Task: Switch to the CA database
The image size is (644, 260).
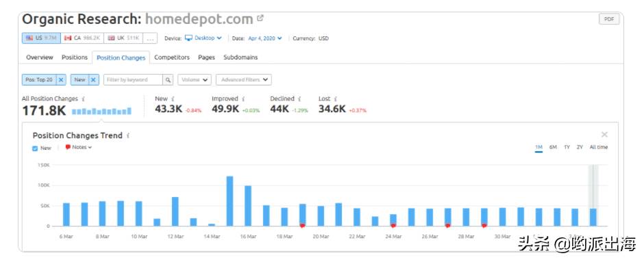Action: (x=82, y=38)
